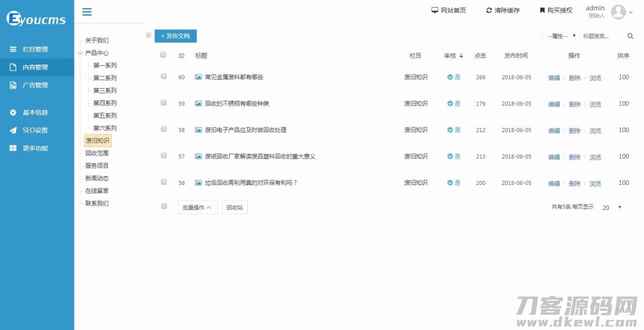644x330 pixels.
Task: Check the checkbox for article ID 60
Action: (164, 77)
